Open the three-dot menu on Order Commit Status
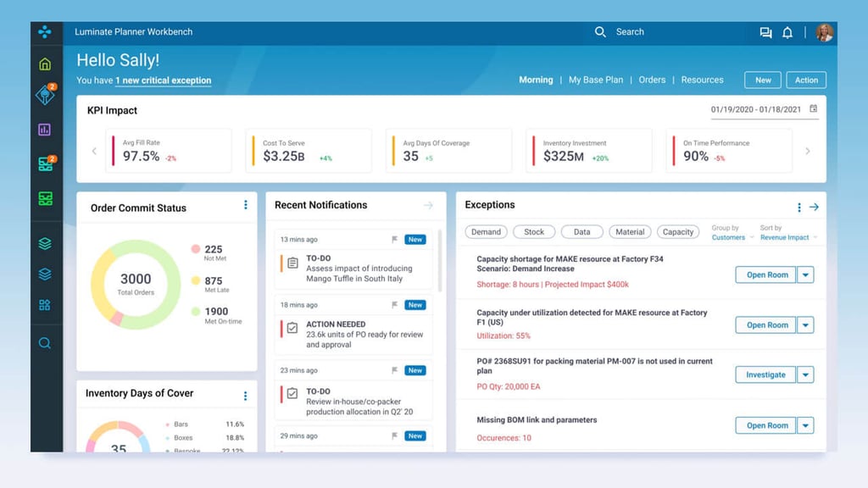The image size is (868, 488). [x=246, y=205]
